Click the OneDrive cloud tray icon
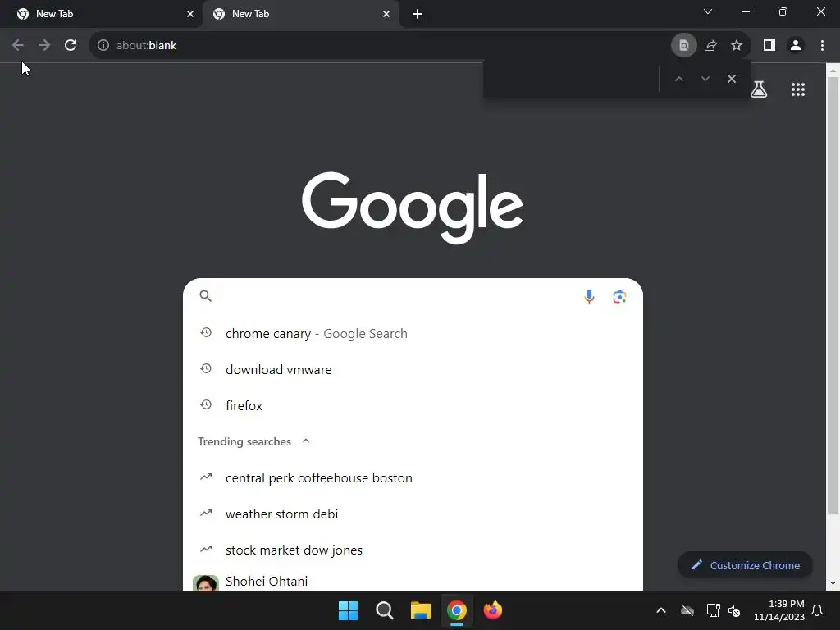Image resolution: width=840 pixels, height=630 pixels. click(x=687, y=610)
